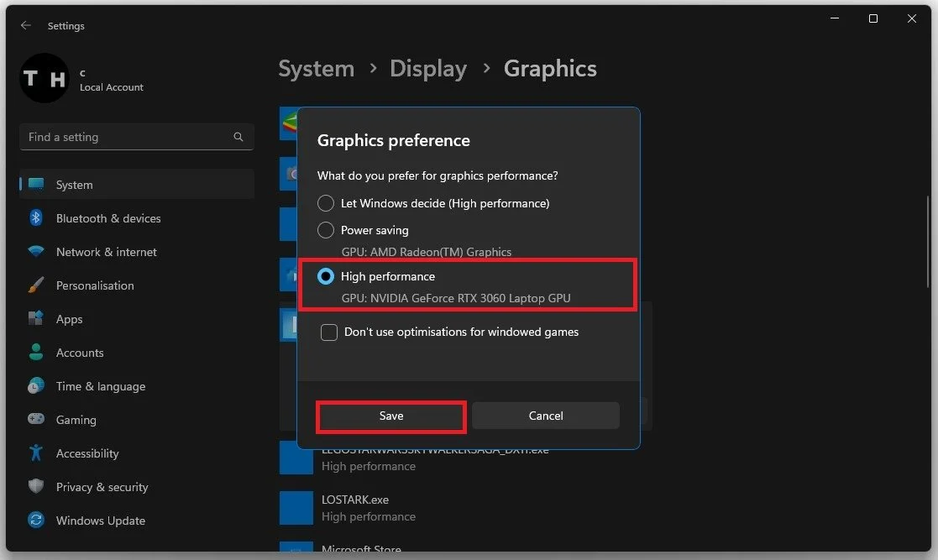Click the icon beside LEGOSTARWARS exe entry
The image size is (938, 560).
[x=296, y=458]
